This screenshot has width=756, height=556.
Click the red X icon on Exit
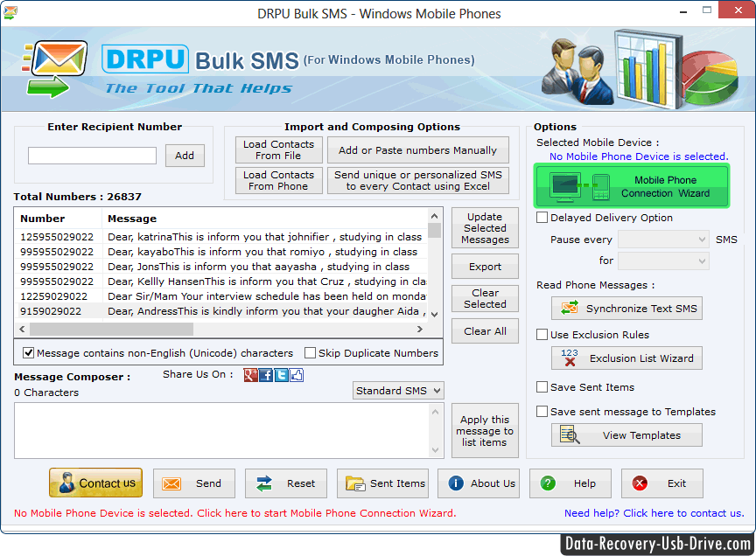pos(640,483)
